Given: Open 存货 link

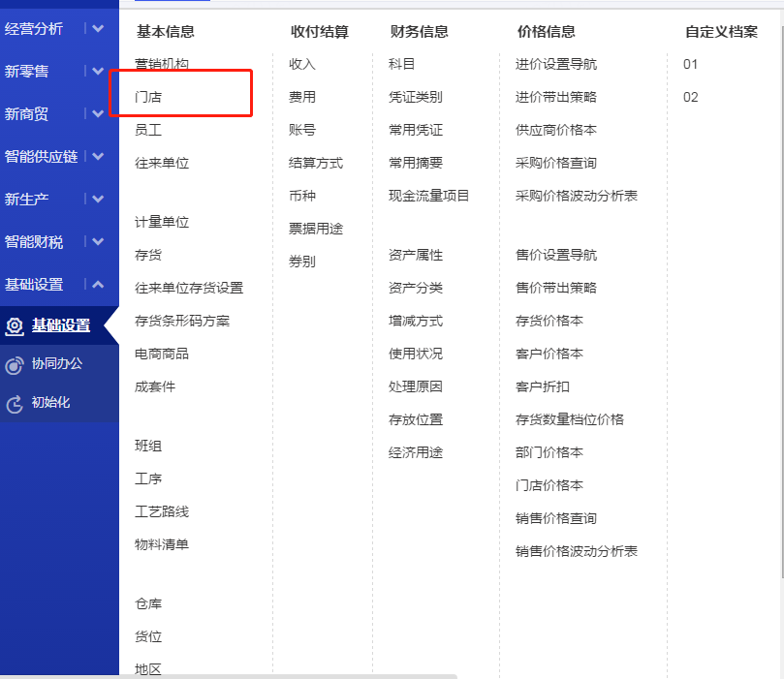Looking at the screenshot, I should point(148,255).
